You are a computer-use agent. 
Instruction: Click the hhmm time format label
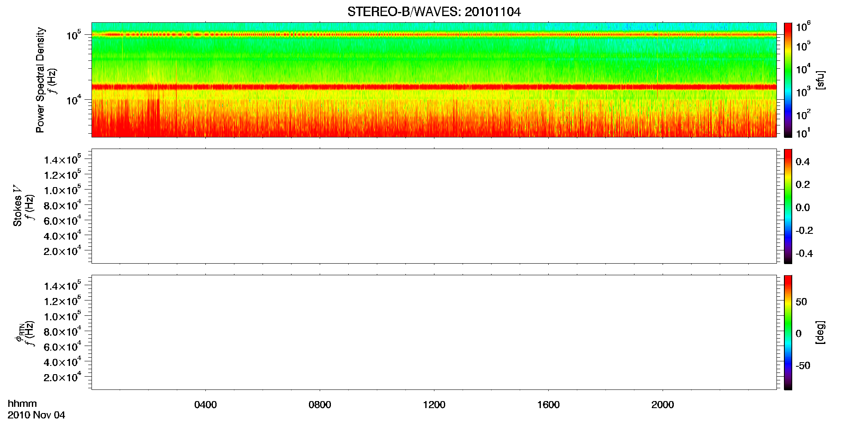click(22, 404)
